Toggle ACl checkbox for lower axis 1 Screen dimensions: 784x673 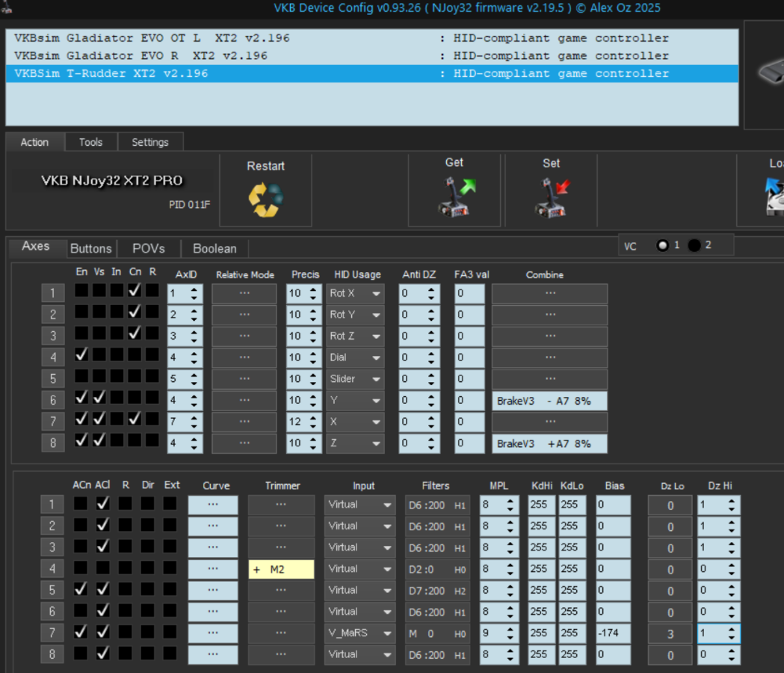(103, 504)
